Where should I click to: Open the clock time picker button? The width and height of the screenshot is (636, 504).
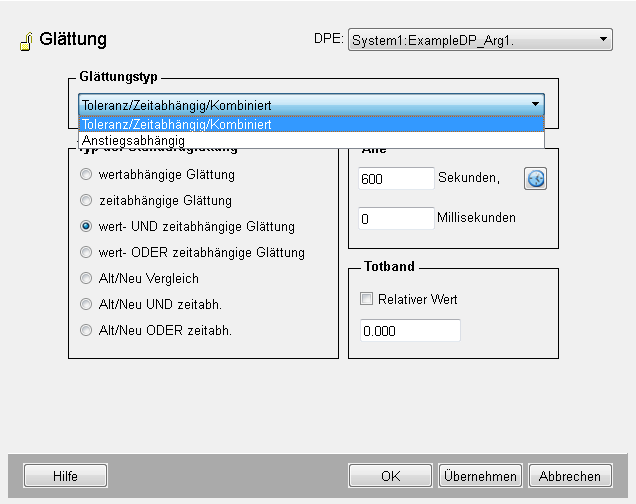pos(535,178)
